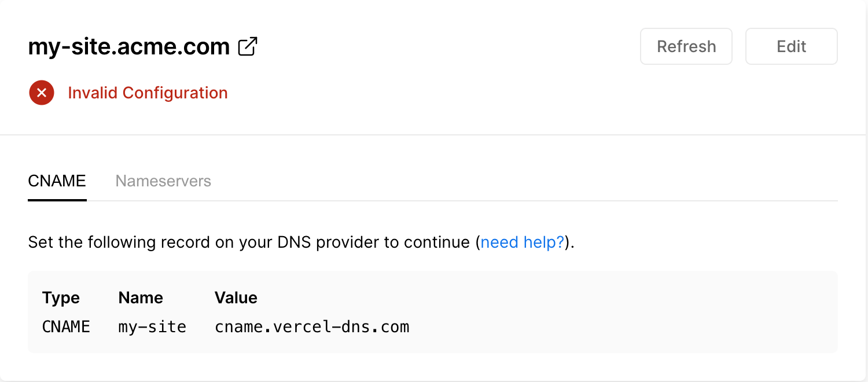
Task: Switch to the Nameservers tab
Action: tap(163, 181)
